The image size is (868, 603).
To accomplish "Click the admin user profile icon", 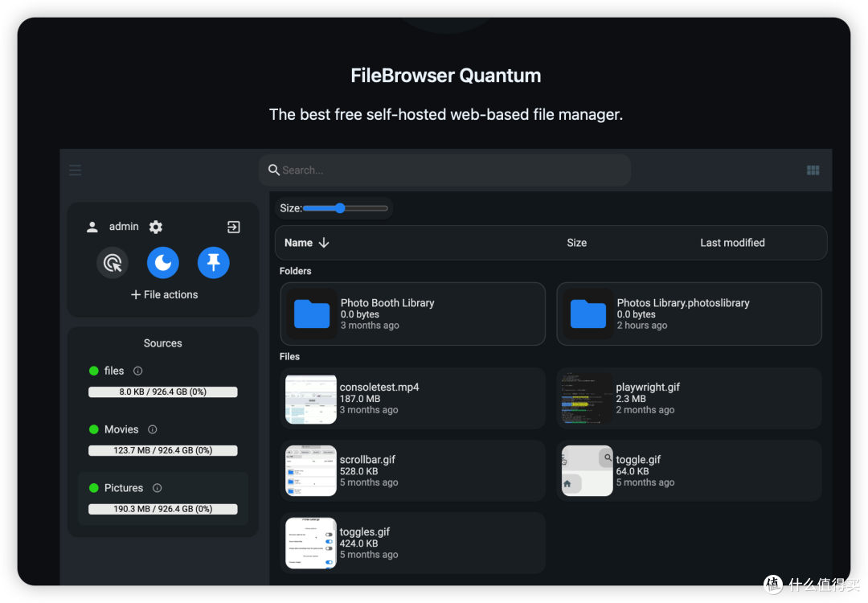I will pos(92,227).
